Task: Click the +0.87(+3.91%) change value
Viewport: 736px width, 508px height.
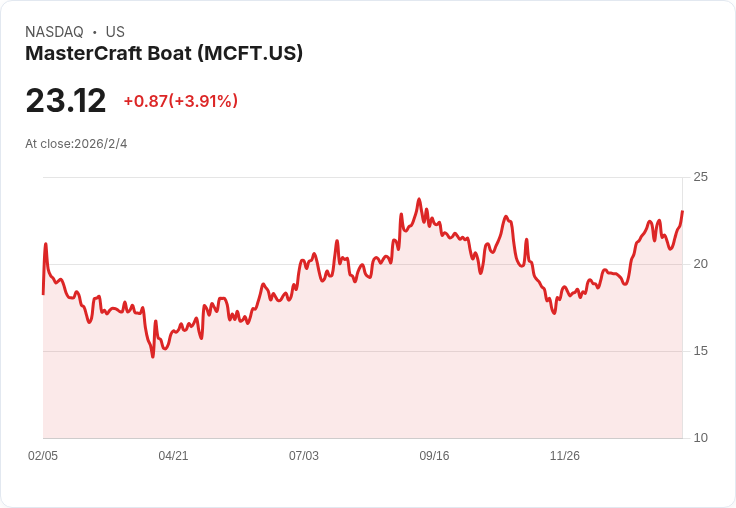Action: pyautogui.click(x=180, y=101)
